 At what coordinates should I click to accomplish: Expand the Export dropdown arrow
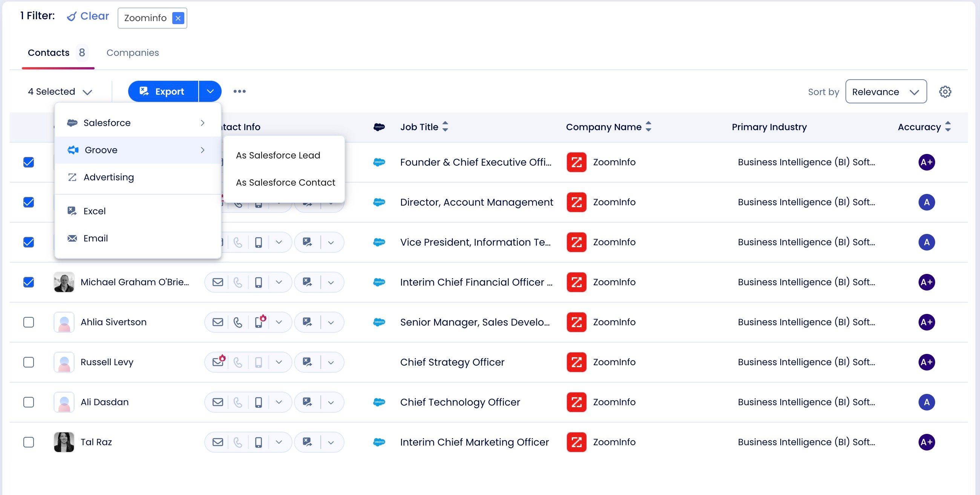[210, 91]
